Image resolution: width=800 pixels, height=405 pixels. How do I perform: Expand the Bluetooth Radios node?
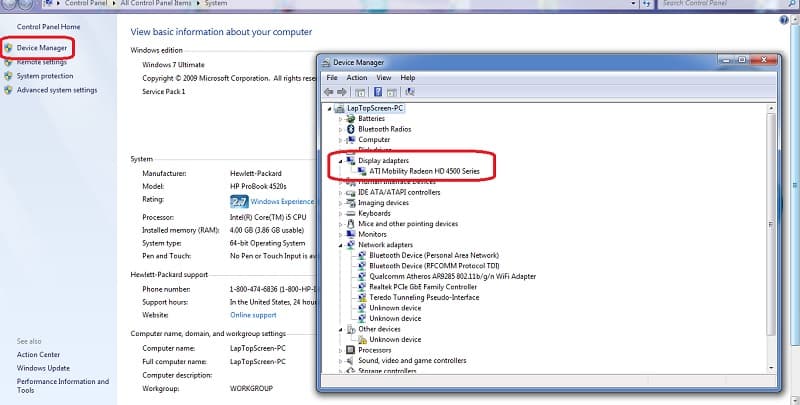click(341, 130)
